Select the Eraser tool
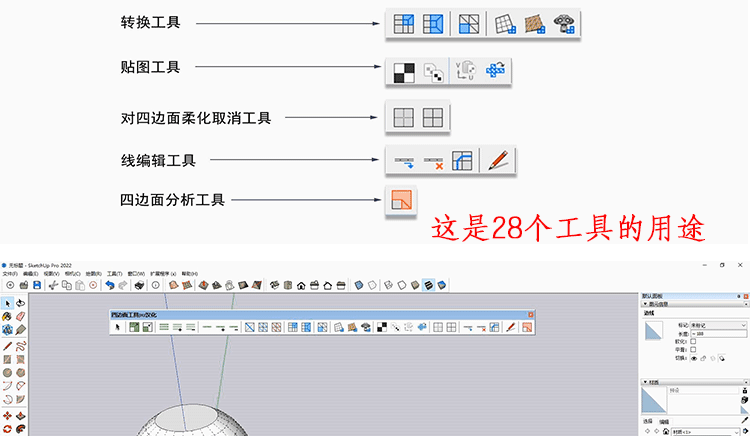The image size is (750, 436). point(21,316)
